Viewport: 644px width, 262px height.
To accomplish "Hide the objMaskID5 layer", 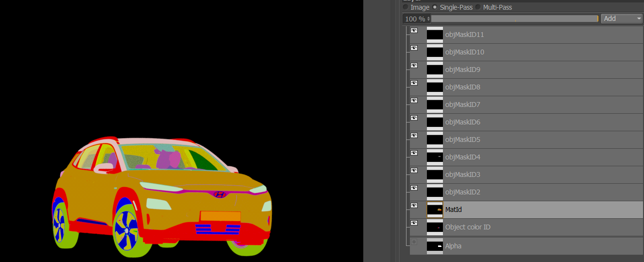I will (414, 136).
